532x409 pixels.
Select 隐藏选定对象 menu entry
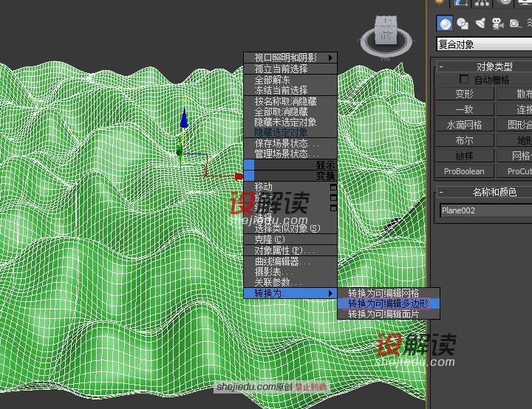point(290,132)
